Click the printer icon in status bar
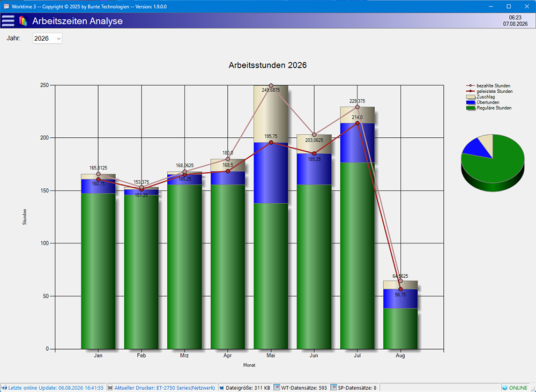536x392 pixels. (110, 388)
